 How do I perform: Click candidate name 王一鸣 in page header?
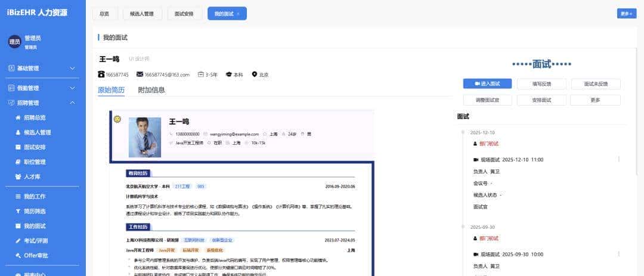coord(109,59)
